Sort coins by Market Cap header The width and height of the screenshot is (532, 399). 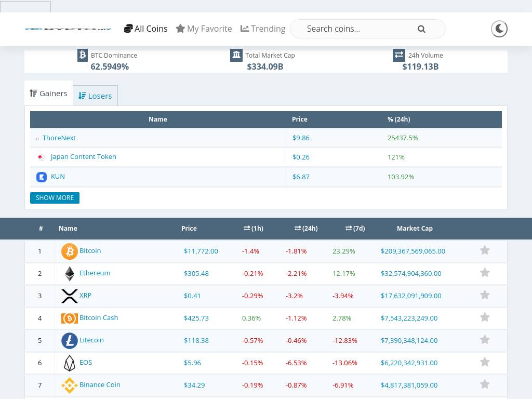415,229
